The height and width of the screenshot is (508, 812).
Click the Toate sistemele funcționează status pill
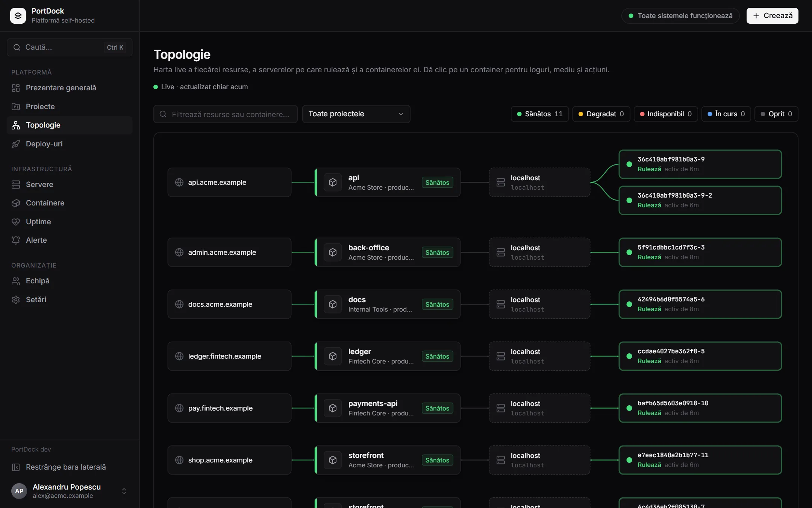pyautogui.click(x=680, y=16)
